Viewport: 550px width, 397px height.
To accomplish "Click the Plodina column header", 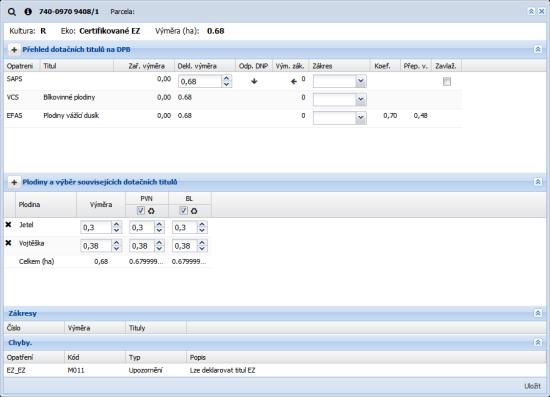I will pyautogui.click(x=46, y=205).
